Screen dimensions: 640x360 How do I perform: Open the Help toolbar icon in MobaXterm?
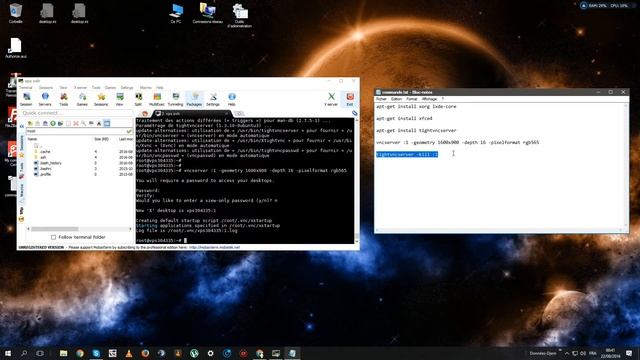click(231, 99)
